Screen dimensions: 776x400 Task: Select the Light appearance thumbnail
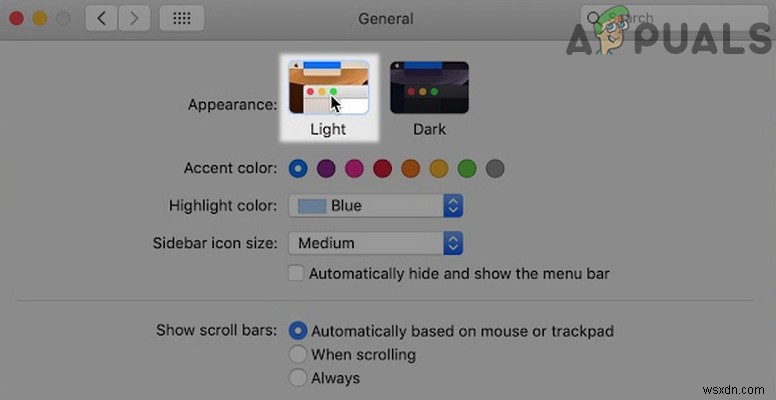pyautogui.click(x=328, y=87)
